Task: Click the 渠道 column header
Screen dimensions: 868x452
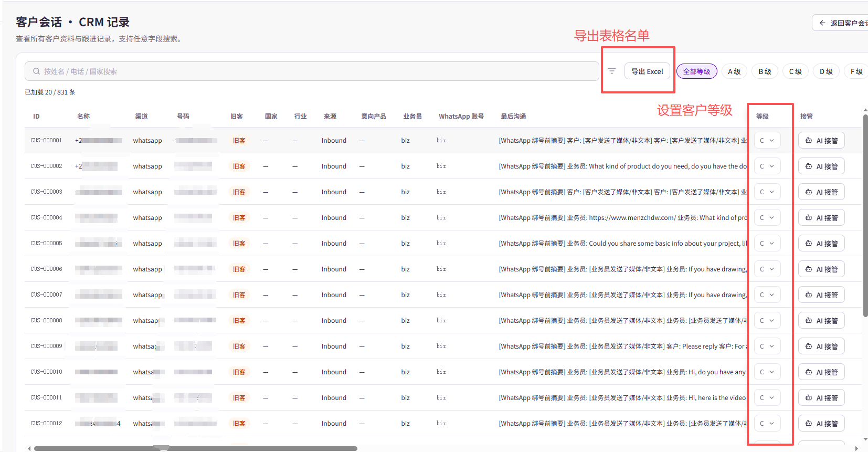Action: tap(141, 117)
